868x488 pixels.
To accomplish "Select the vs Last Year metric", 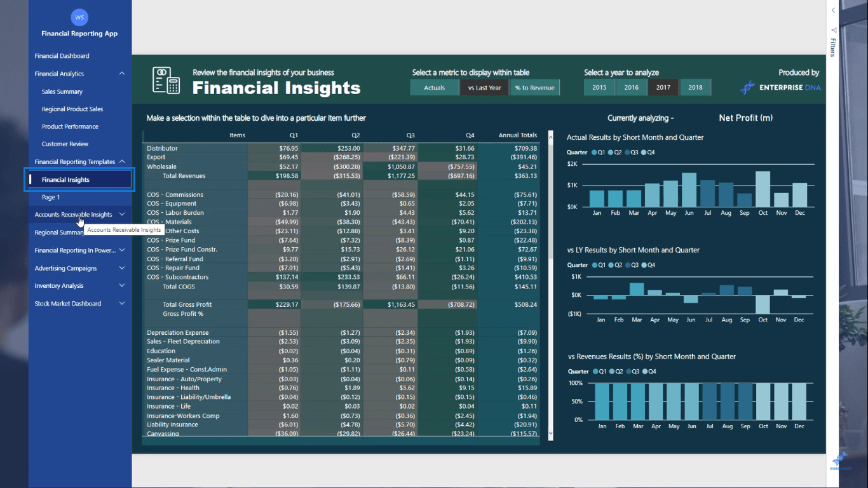I will (x=484, y=88).
